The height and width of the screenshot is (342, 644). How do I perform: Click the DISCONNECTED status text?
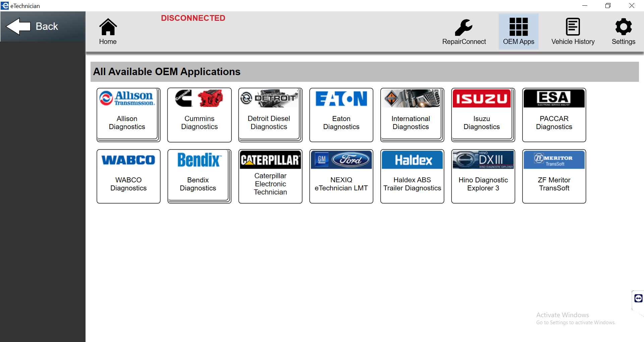pos(193,18)
